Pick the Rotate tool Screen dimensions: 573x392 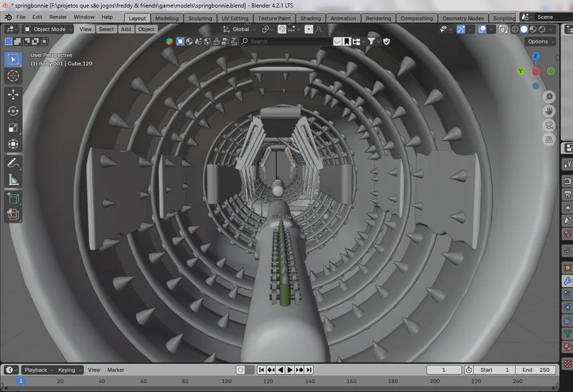point(13,111)
